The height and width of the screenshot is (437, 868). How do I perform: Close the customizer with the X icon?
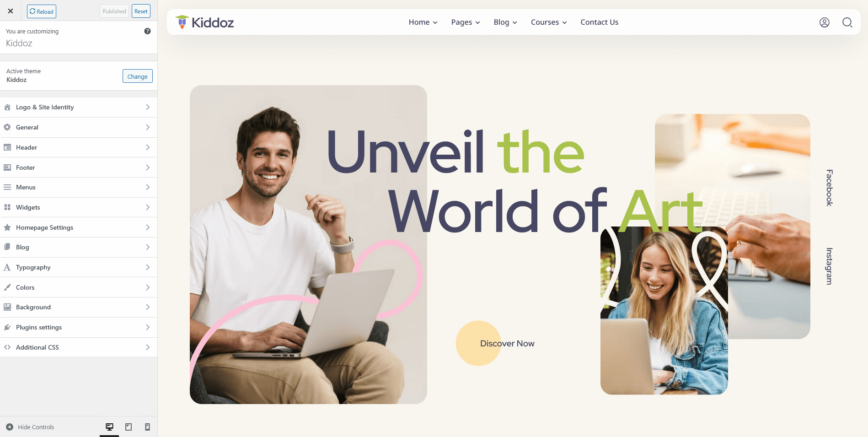[11, 11]
